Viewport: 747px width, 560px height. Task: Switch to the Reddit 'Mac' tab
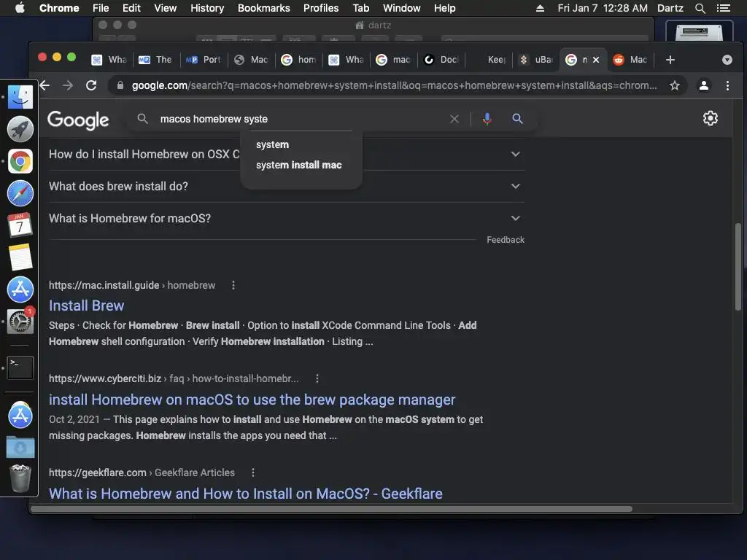pos(631,60)
